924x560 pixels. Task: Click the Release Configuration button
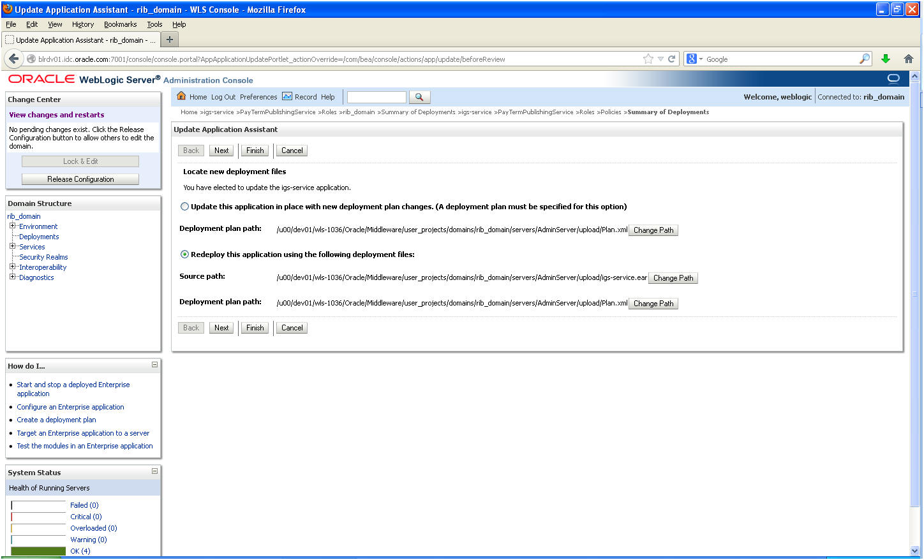pos(80,179)
